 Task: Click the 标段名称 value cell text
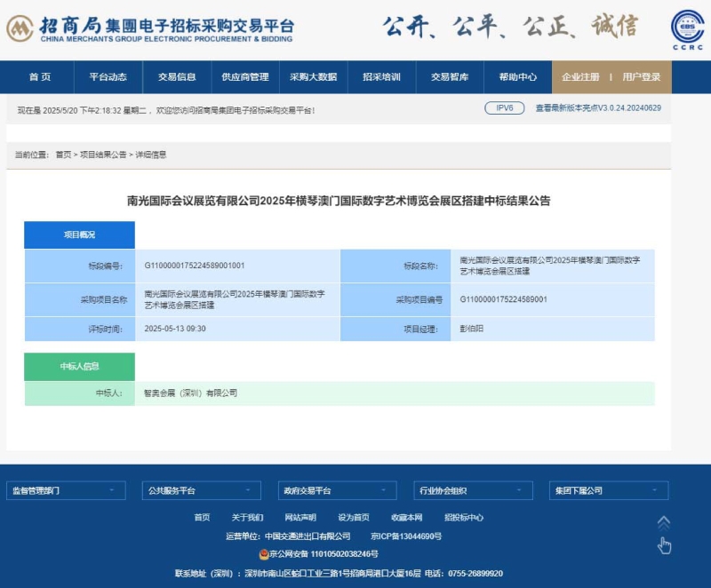pyautogui.click(x=550, y=266)
